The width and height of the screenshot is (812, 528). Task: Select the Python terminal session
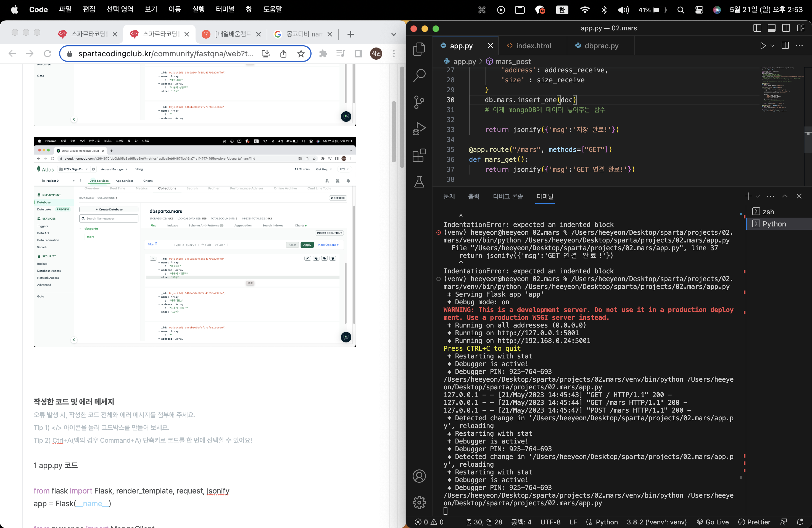779,224
